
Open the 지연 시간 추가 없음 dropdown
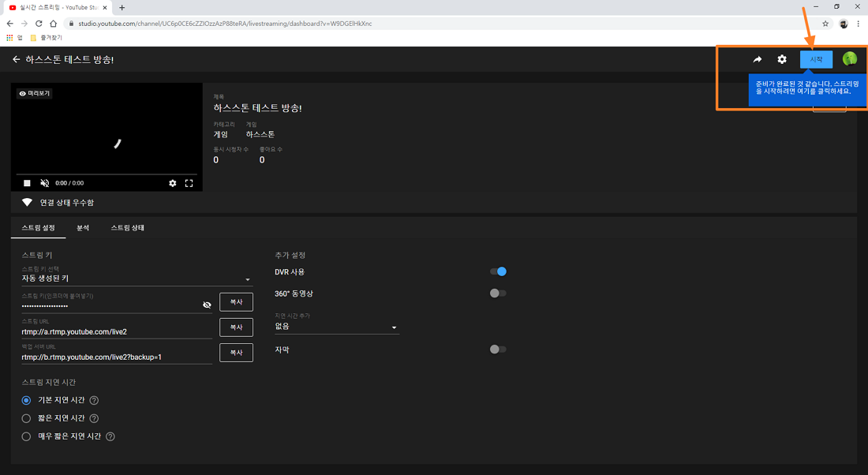tap(337, 327)
